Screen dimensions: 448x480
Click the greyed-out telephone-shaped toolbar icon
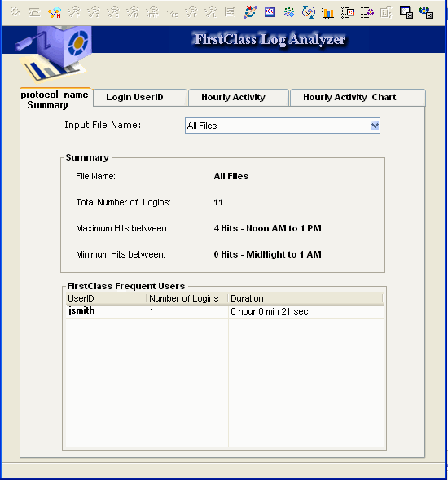click(34, 12)
